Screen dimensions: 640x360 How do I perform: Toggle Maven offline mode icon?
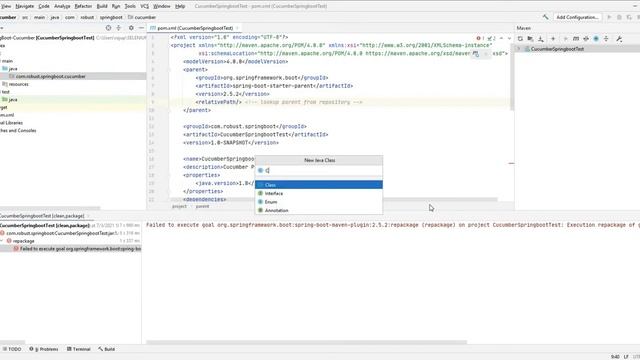[x=586, y=39]
